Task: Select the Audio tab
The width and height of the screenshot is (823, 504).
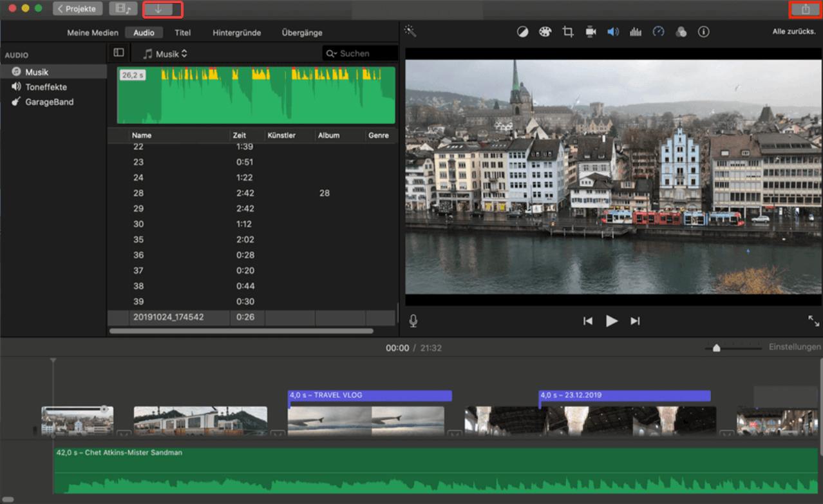Action: (x=144, y=33)
